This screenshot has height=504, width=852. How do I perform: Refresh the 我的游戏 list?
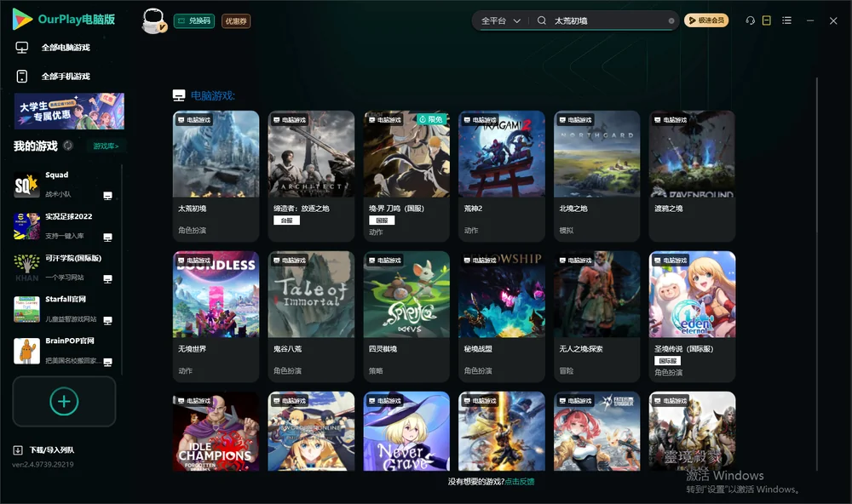(68, 146)
